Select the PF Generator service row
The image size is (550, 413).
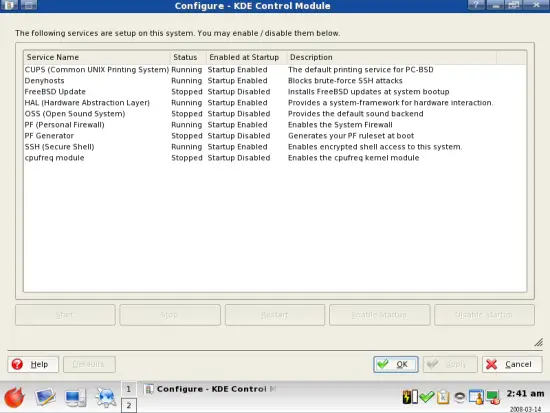click(275, 136)
